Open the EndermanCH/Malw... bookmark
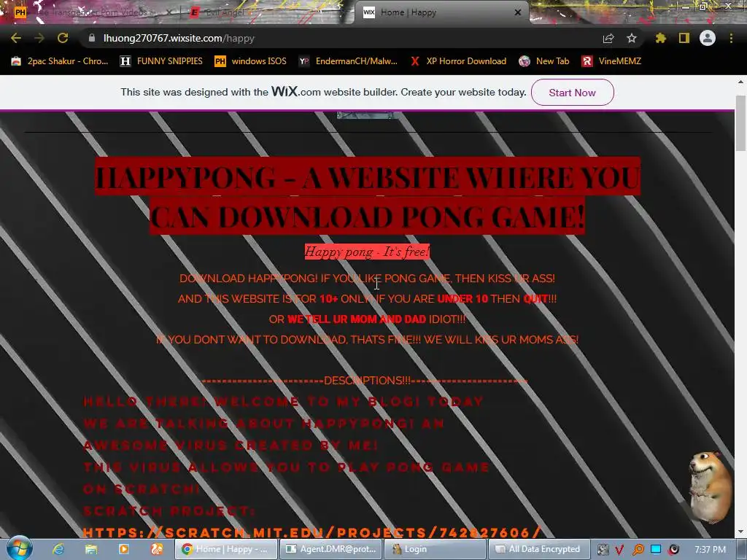This screenshot has width=747, height=560. pyautogui.click(x=348, y=61)
